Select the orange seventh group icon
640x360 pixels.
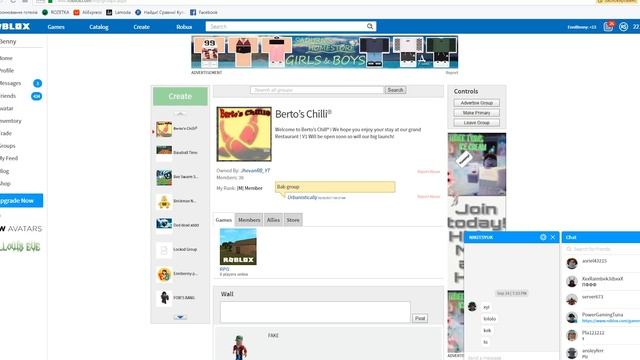point(164,274)
